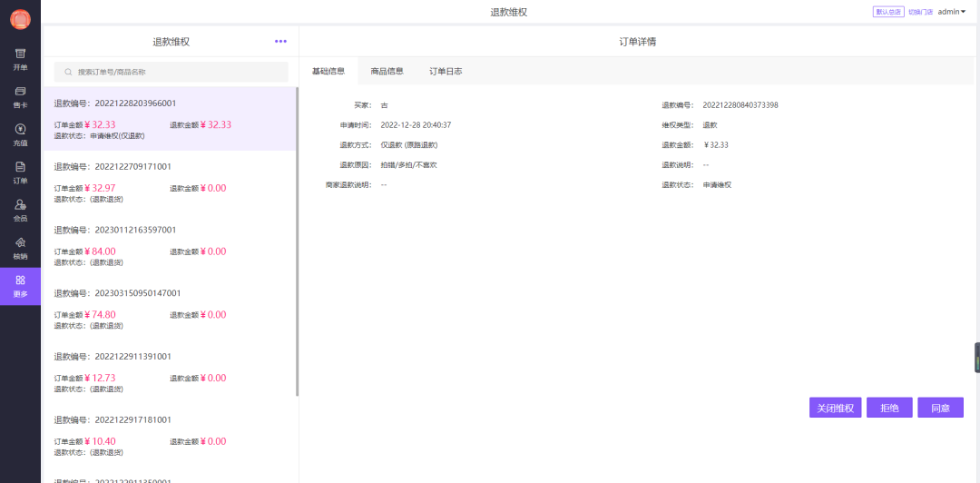The height and width of the screenshot is (483, 980).
Task: Focus the 搜索订单号/商品名称 search field
Action: (171, 72)
